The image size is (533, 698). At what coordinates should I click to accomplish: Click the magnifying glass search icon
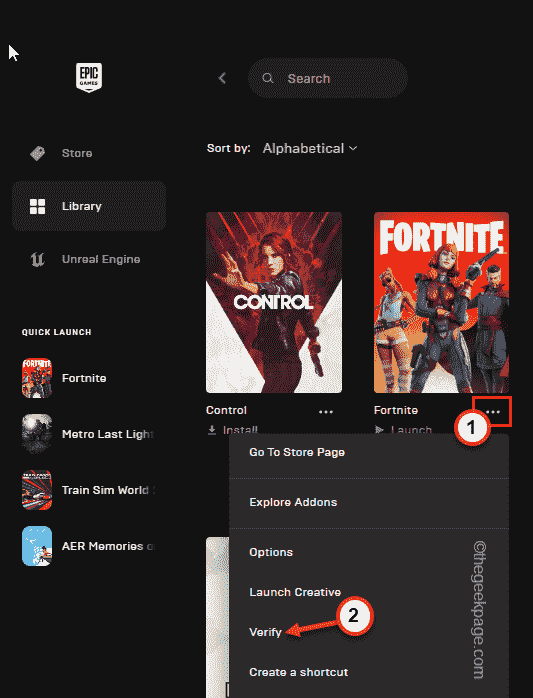[268, 78]
